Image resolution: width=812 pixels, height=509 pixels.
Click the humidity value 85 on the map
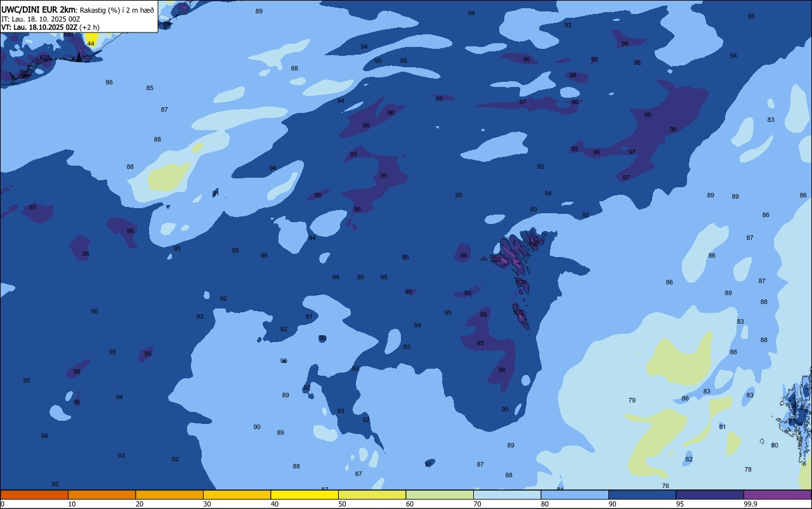(150, 88)
